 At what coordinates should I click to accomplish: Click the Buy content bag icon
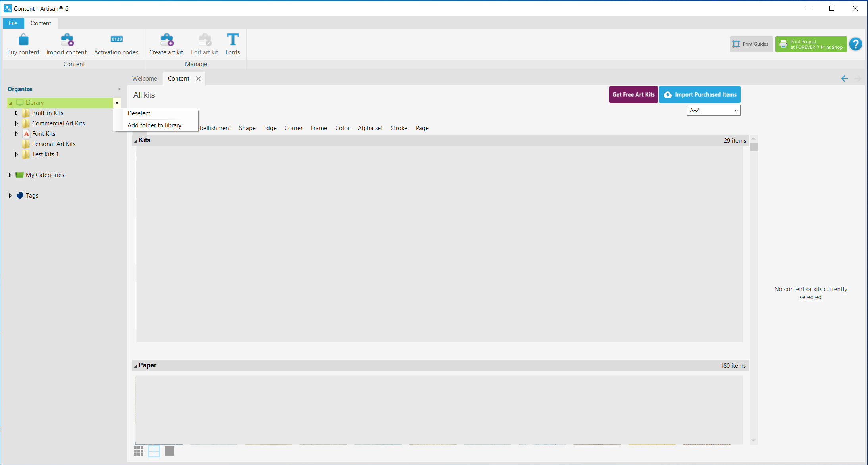click(23, 40)
